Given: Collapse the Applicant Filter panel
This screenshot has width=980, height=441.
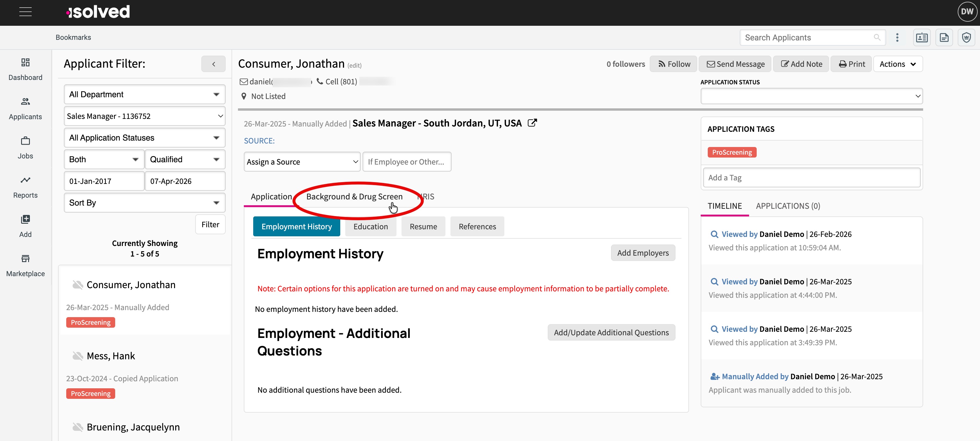Looking at the screenshot, I should click(x=213, y=64).
